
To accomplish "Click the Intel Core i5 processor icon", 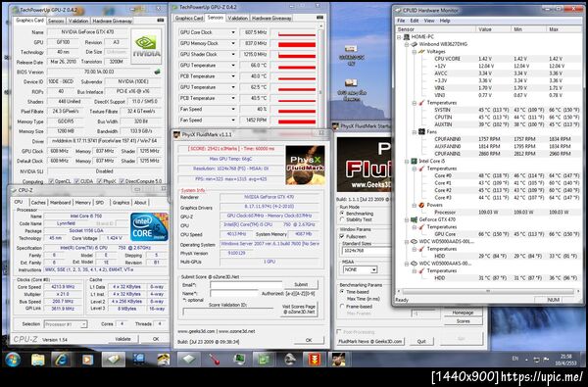I will 414,161.
